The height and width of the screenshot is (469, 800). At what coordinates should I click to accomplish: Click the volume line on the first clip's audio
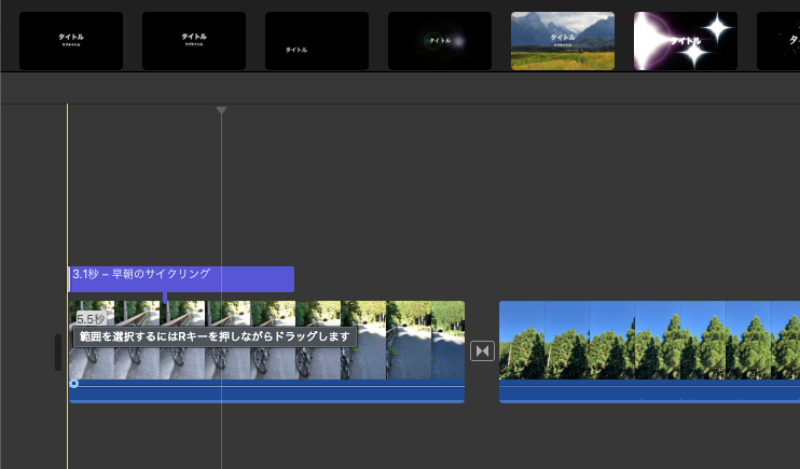tap(270, 386)
